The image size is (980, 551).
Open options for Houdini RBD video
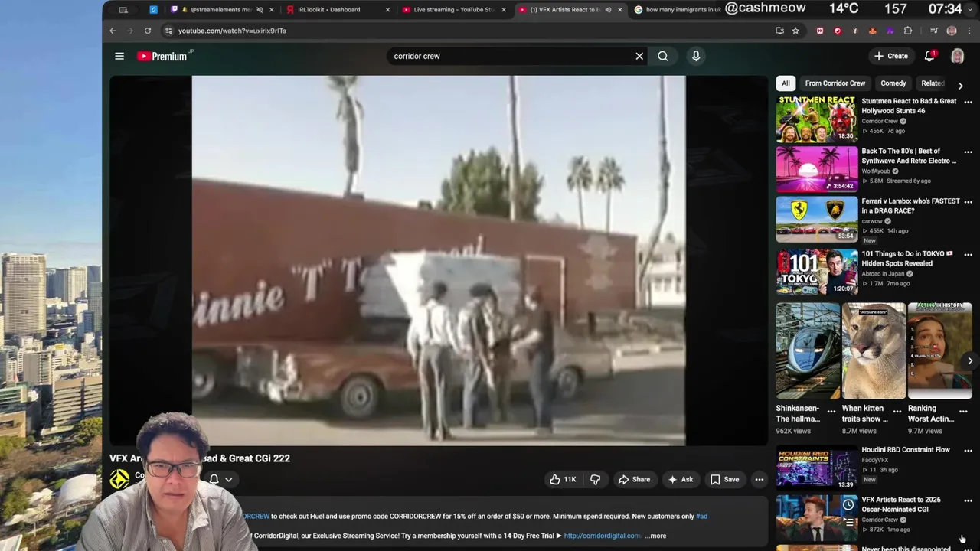point(968,451)
